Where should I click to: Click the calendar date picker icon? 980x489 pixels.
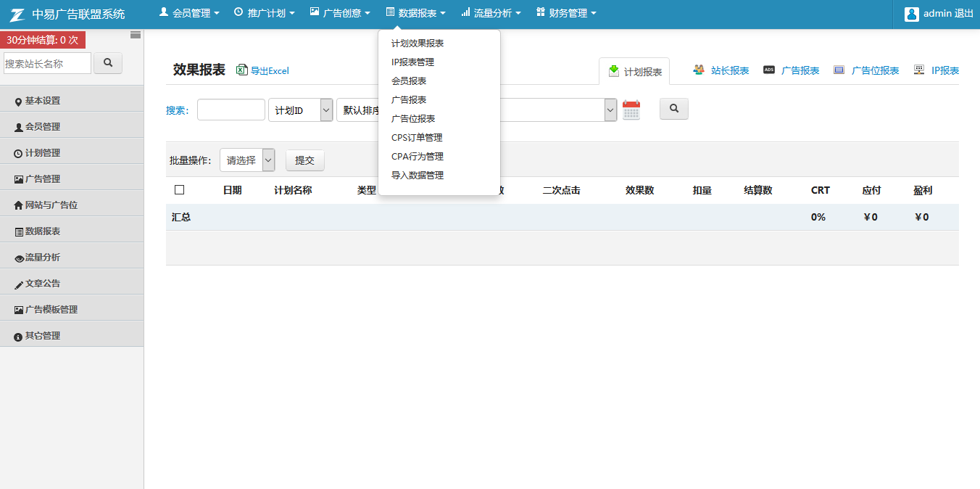coord(631,110)
